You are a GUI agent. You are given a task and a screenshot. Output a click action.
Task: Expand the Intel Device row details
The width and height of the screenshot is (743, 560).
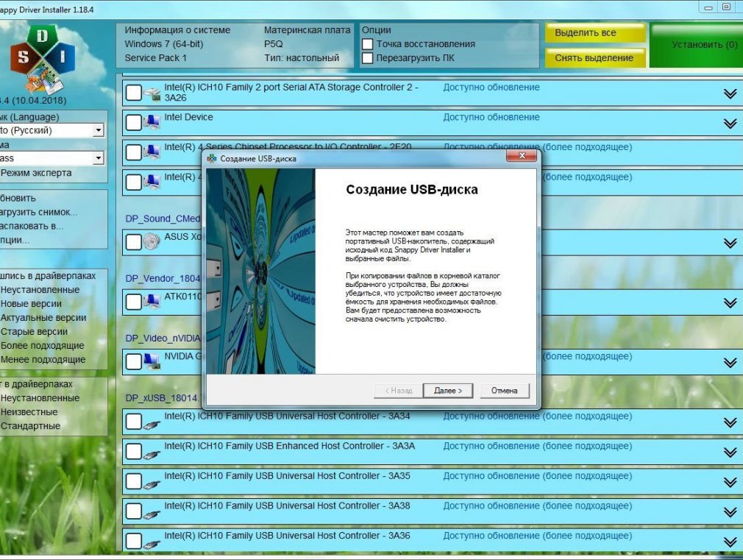pyautogui.click(x=730, y=124)
